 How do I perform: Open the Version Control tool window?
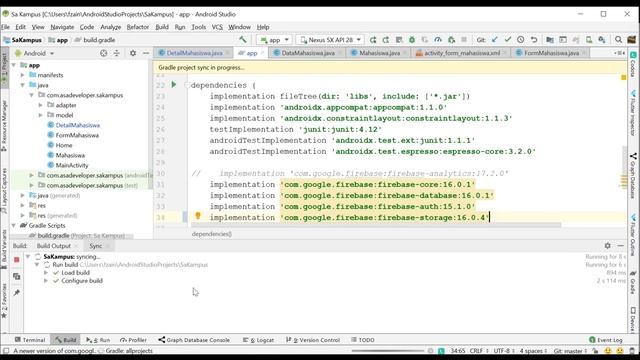coord(313,340)
